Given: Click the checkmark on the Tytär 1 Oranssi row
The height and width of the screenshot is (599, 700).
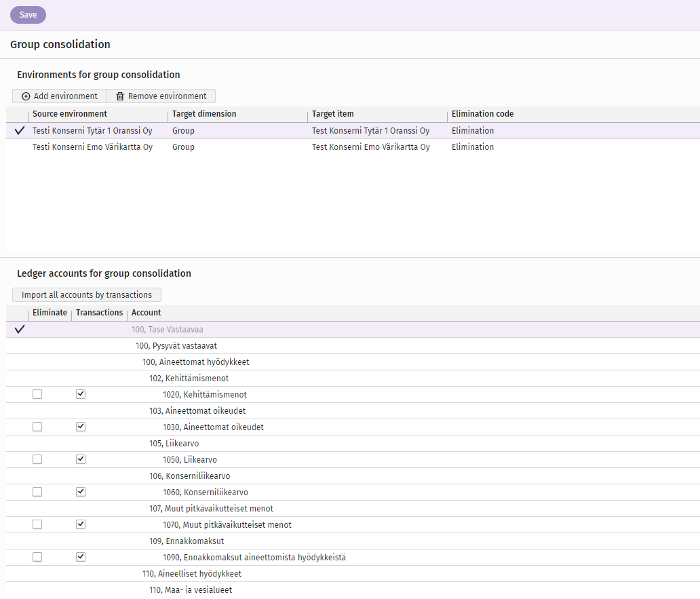Looking at the screenshot, I should 20,131.
